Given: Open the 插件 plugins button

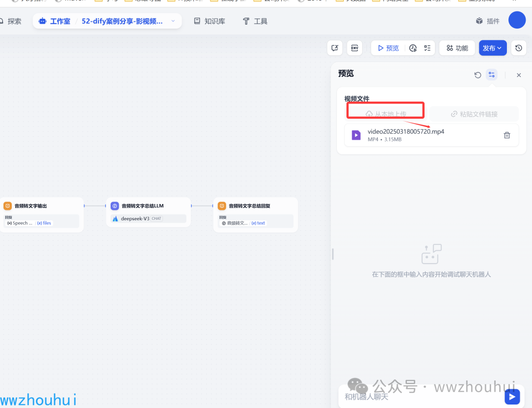Looking at the screenshot, I should tap(488, 21).
